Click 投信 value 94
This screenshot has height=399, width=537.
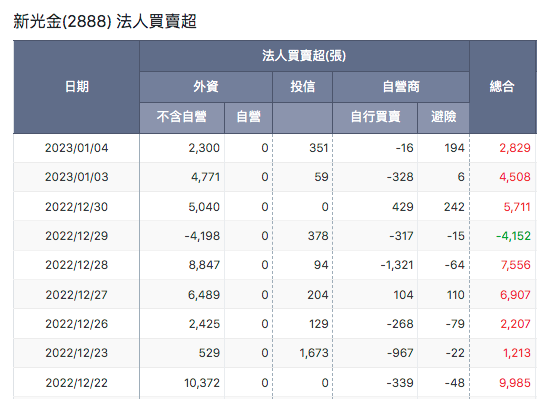click(x=321, y=265)
